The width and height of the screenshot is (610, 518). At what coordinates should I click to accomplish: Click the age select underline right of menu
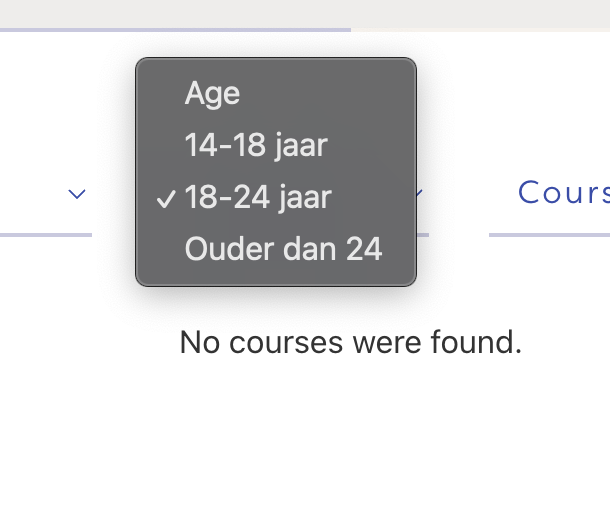[x=422, y=235]
